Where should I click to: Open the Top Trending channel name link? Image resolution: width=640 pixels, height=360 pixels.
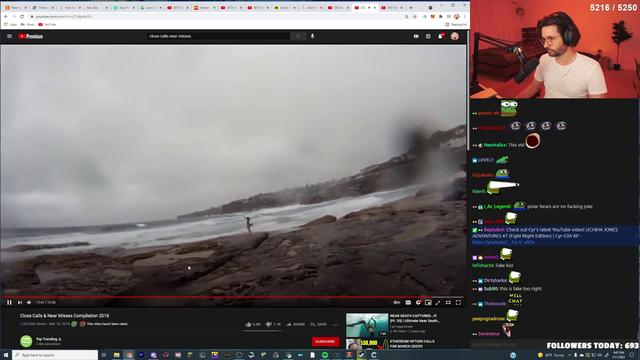click(x=48, y=339)
